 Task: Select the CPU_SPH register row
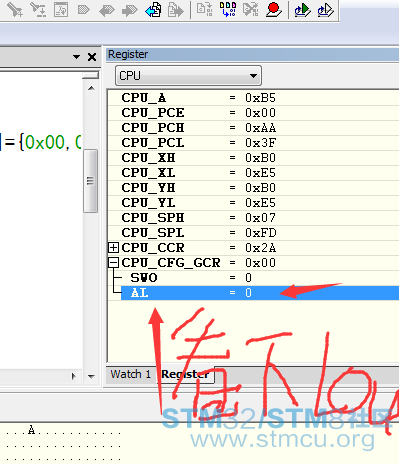coord(253,218)
